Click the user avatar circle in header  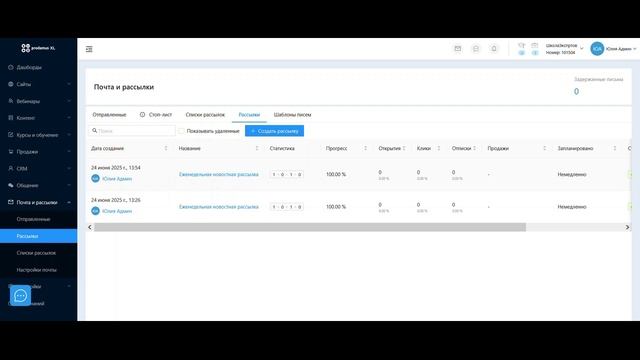coord(597,49)
